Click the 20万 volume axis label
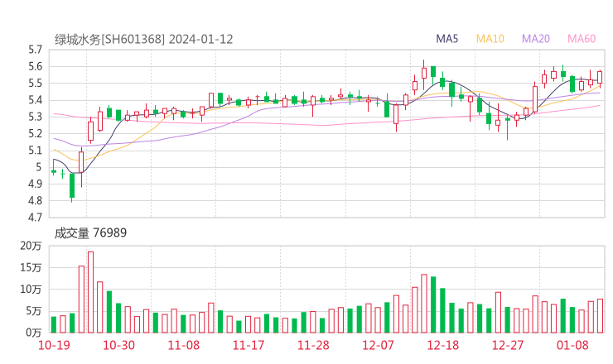Screen dimensions: 613x364 (x=31, y=246)
